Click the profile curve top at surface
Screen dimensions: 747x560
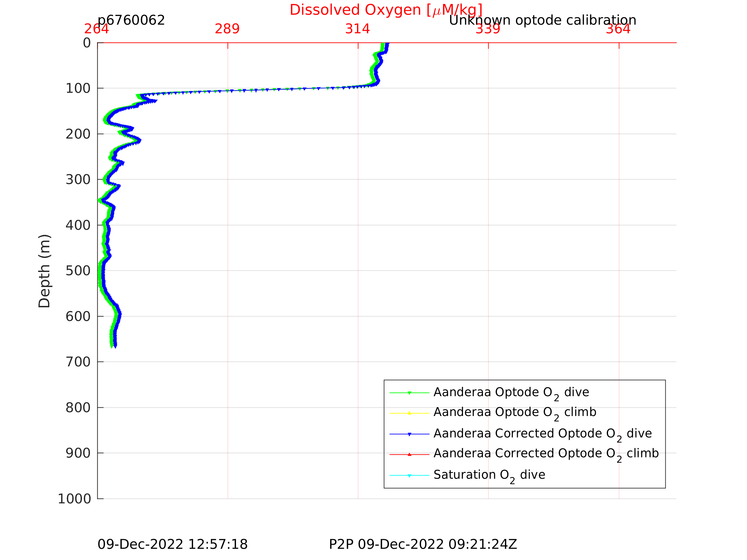click(x=387, y=44)
